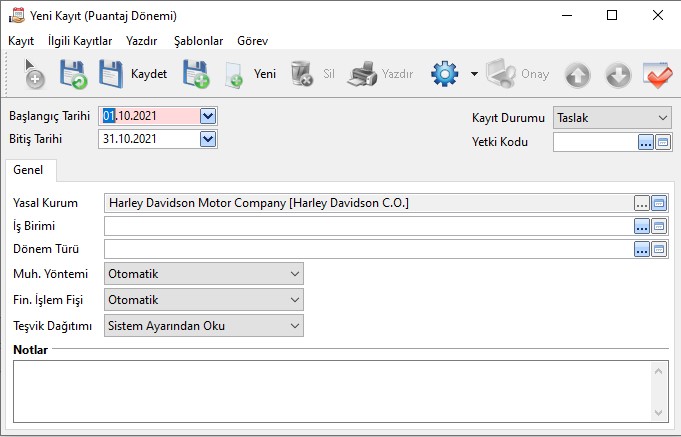This screenshot has height=437, width=681.
Task: Open the İlgili Kayıtlar menu
Action: point(80,41)
